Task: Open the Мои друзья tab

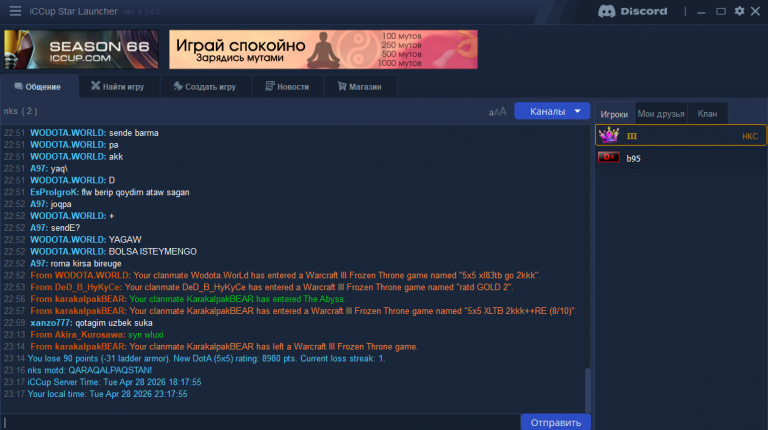Action: [x=661, y=114]
